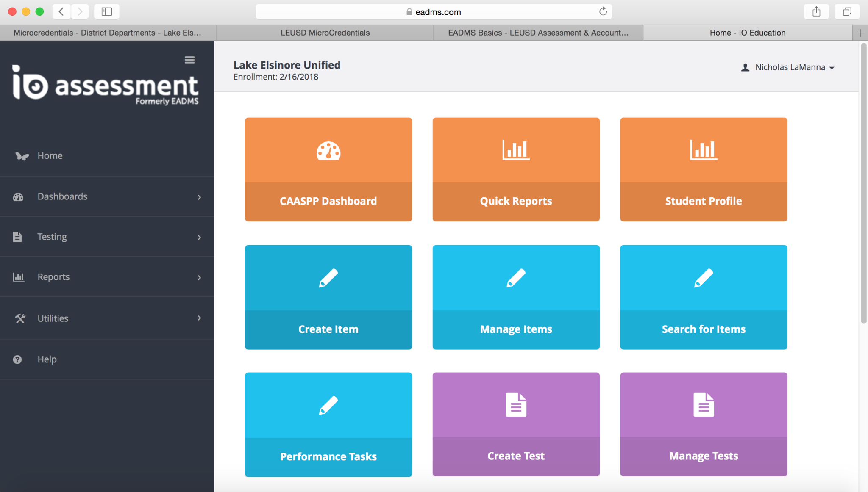
Task: Click the hamburger menu icon in sidebar
Action: pyautogui.click(x=189, y=60)
